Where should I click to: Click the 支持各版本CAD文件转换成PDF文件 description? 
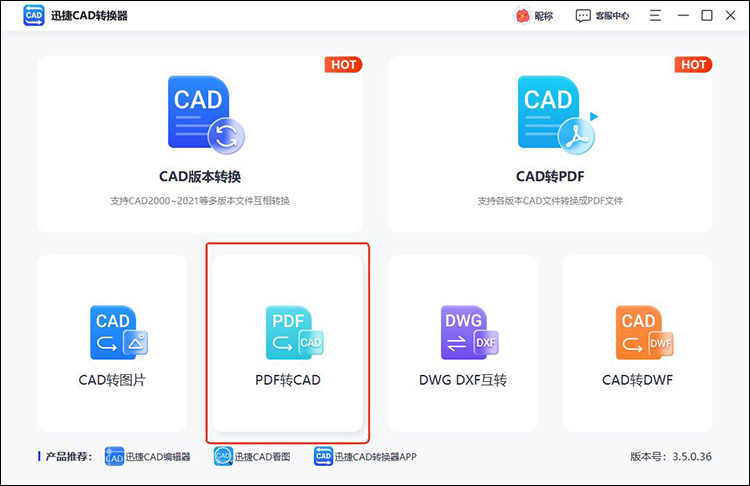tap(550, 201)
